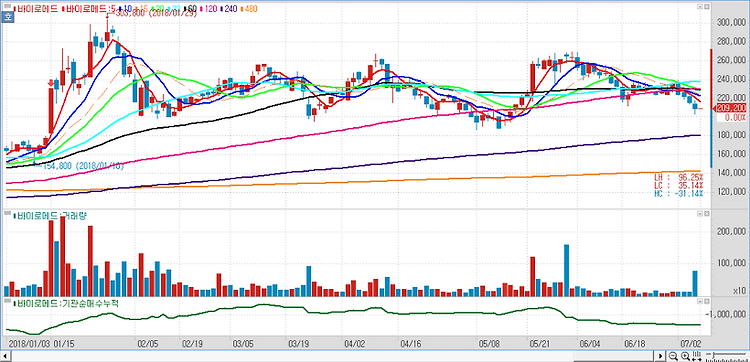Click the chart scroll left arrow
Viewport: 750px width, 362px height.
(5, 356)
